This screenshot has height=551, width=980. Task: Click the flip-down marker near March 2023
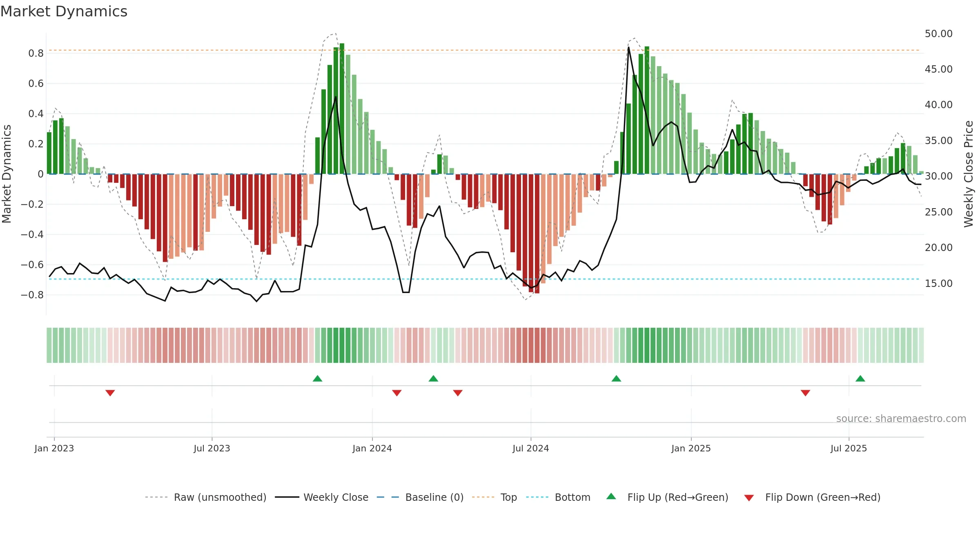coord(110,393)
